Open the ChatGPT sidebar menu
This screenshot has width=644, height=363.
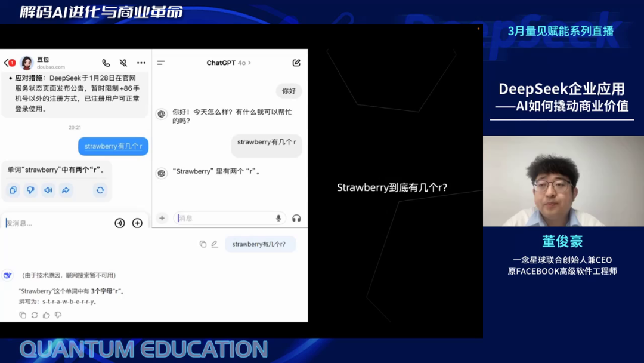click(161, 63)
